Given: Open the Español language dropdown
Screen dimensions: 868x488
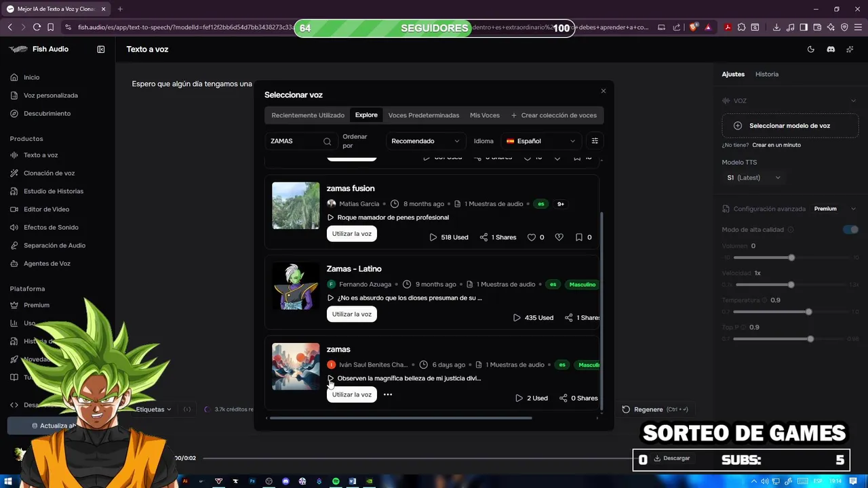Looking at the screenshot, I should click(541, 141).
